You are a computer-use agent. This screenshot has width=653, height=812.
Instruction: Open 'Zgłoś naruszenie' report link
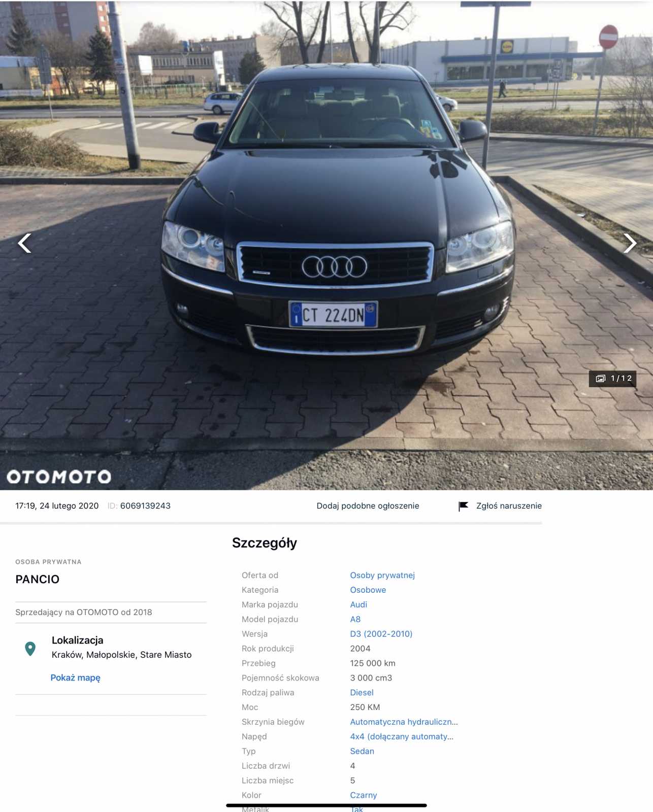(x=509, y=506)
